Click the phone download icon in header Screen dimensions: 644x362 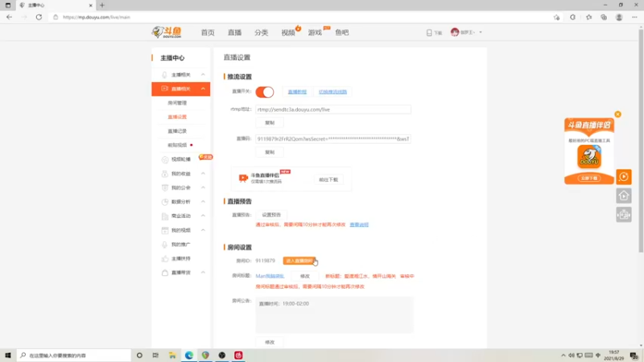coord(429,32)
